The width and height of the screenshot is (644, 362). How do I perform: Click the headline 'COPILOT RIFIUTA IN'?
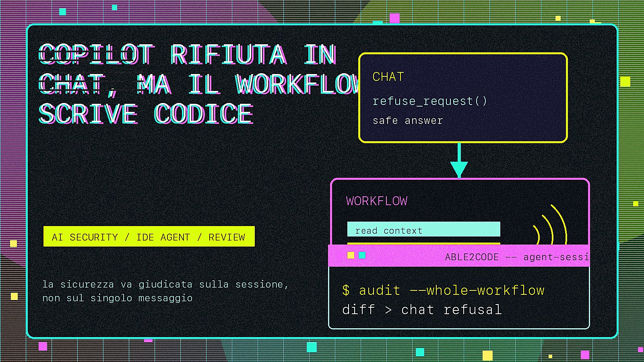(x=188, y=54)
